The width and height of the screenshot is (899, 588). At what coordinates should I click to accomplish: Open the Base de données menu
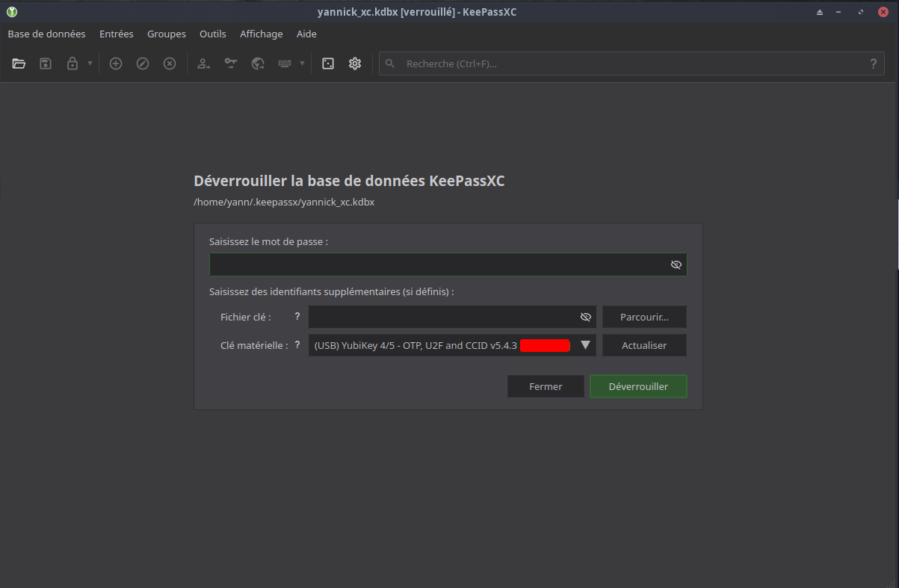click(x=46, y=34)
